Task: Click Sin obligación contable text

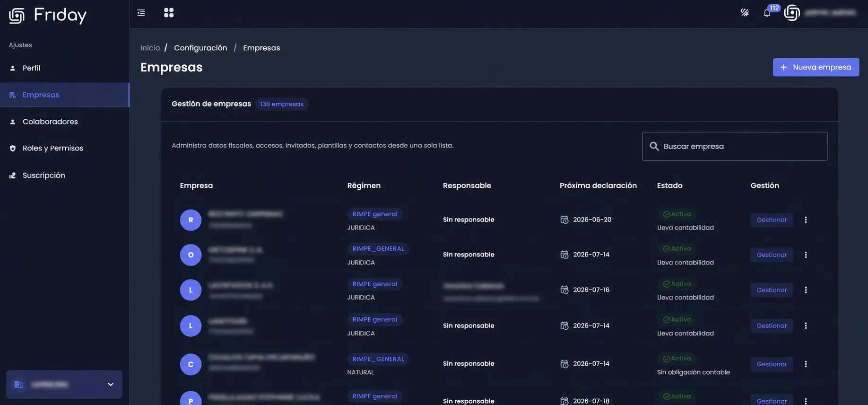Action: coord(693,372)
